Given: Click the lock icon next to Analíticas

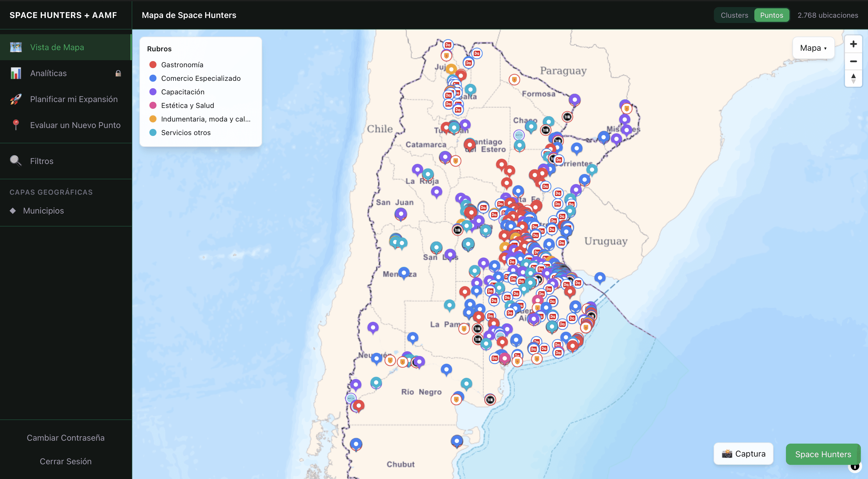Looking at the screenshot, I should pyautogui.click(x=118, y=73).
